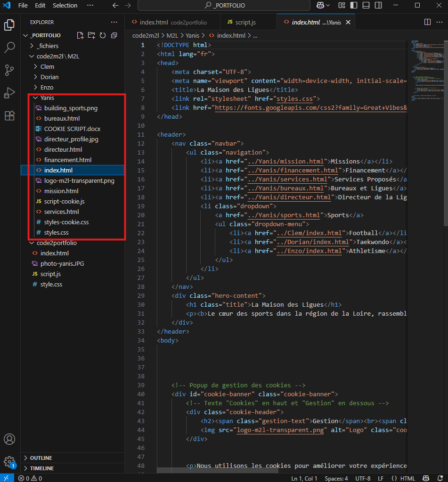The height and width of the screenshot is (482, 448).
Task: Click the New Folder icon in Explorer
Action: pyautogui.click(x=91, y=35)
